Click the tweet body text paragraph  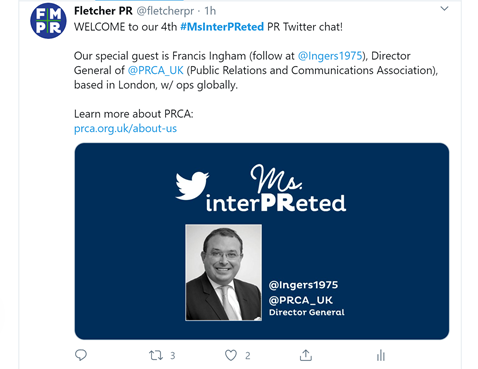[x=256, y=70]
